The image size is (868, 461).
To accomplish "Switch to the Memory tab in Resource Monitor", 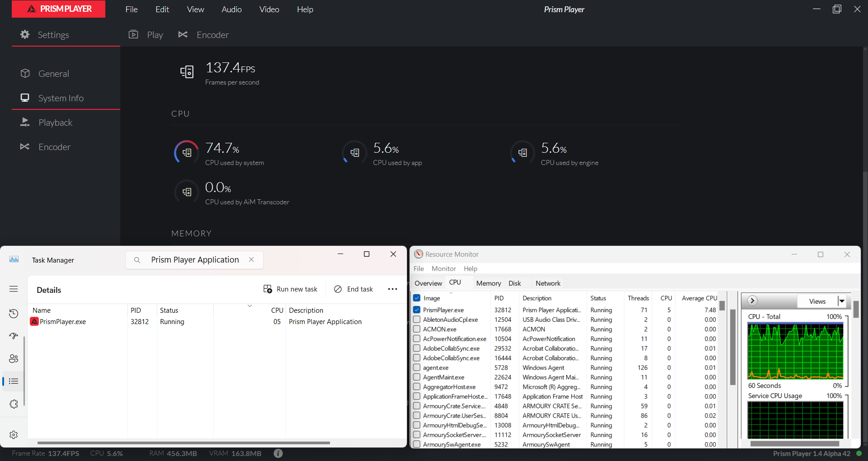I will (x=489, y=283).
